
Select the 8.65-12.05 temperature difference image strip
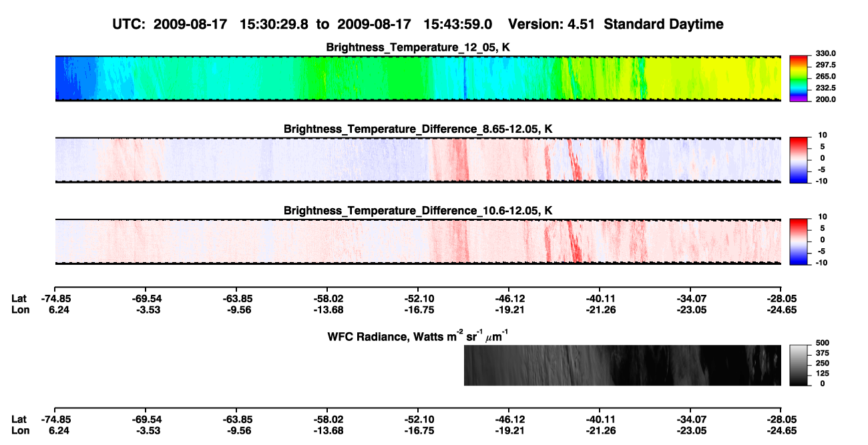pos(418,159)
